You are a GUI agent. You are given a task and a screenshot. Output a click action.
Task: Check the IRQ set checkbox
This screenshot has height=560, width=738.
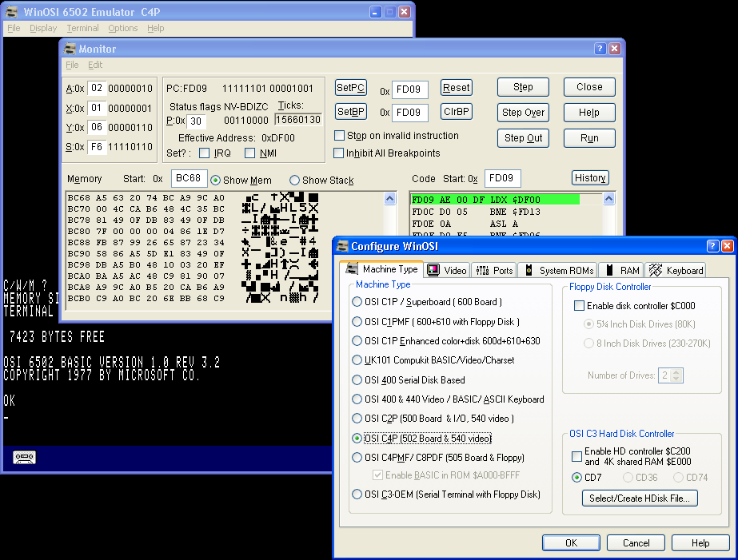pyautogui.click(x=204, y=153)
